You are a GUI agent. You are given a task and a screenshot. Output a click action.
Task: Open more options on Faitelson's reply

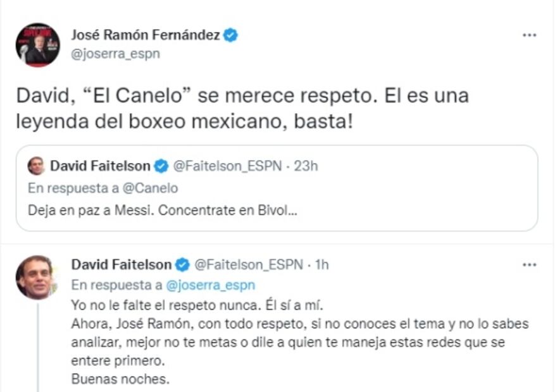pyautogui.click(x=529, y=265)
